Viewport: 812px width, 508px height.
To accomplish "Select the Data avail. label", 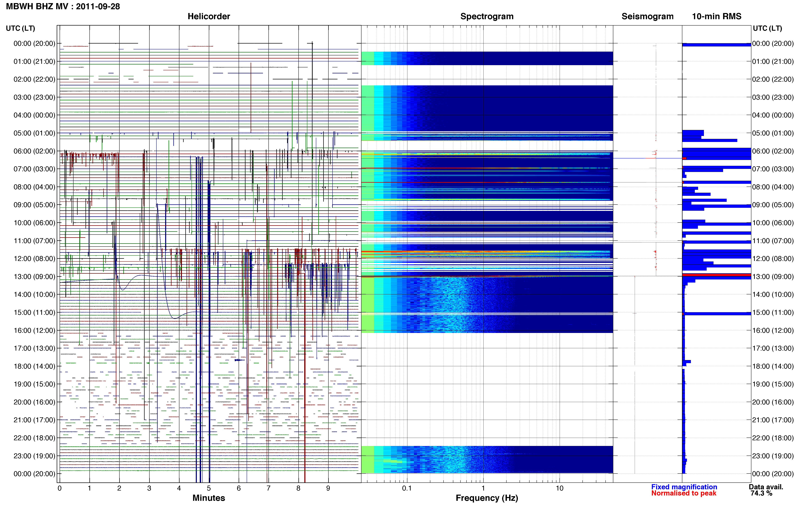I will pyautogui.click(x=766, y=487).
